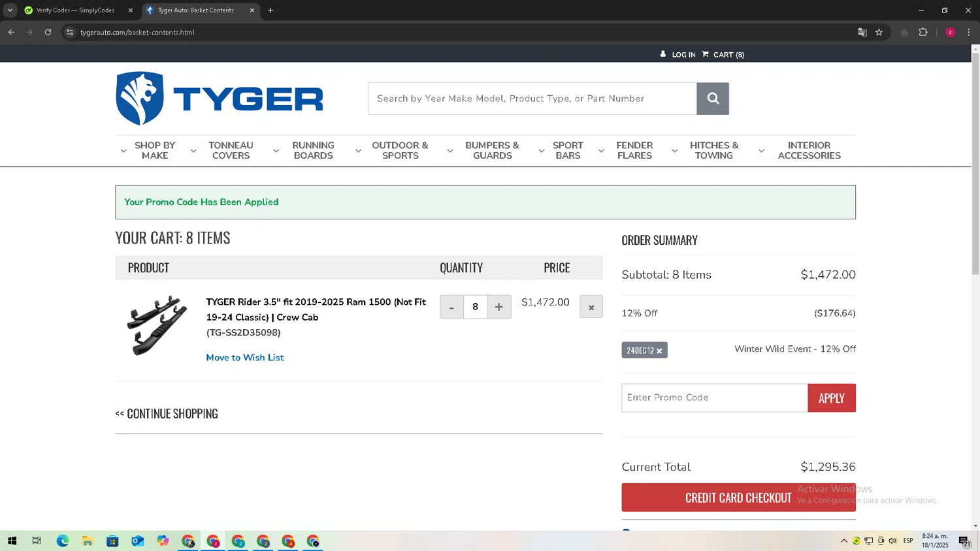
Task: Switch to Verify Codes SimplyCodes tab
Action: [x=76, y=10]
